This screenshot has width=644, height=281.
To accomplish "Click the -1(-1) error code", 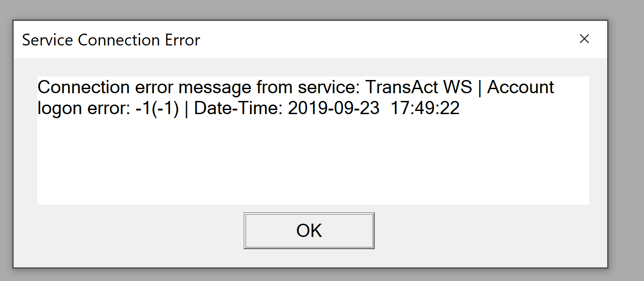I will [x=157, y=109].
